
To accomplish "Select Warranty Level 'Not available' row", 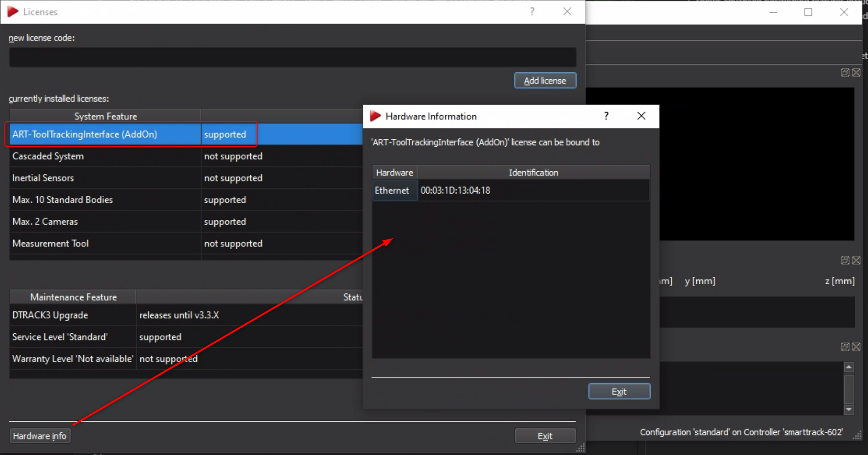I will [186, 359].
